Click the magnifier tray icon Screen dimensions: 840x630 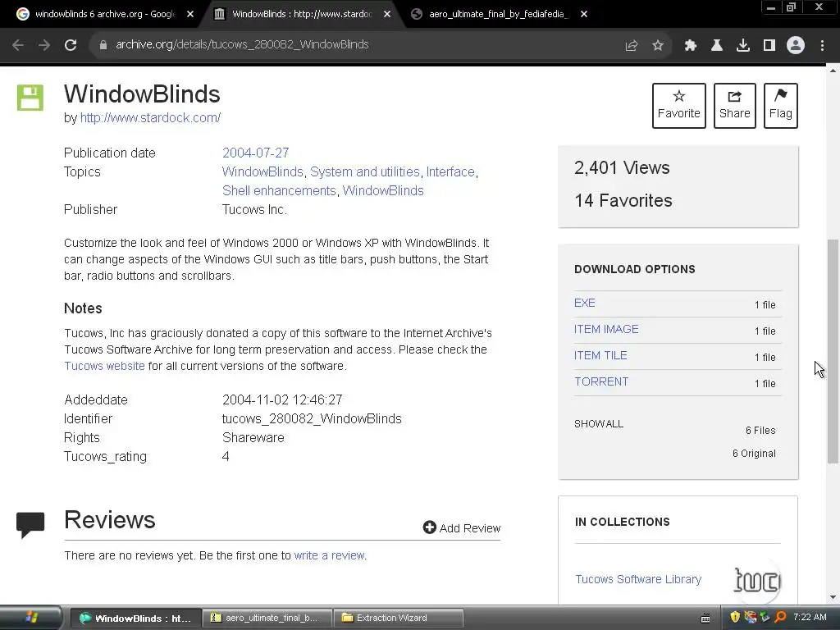(x=781, y=617)
